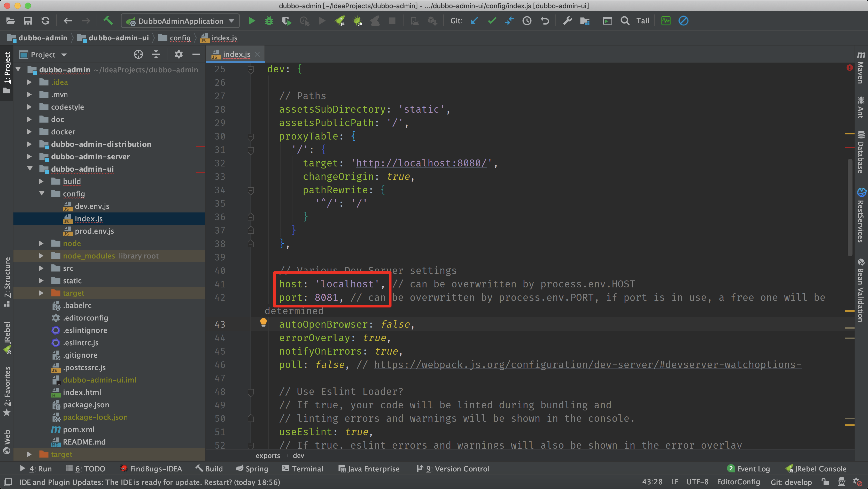Debug the application with the bug icon
This screenshot has height=489, width=868.
(x=269, y=21)
